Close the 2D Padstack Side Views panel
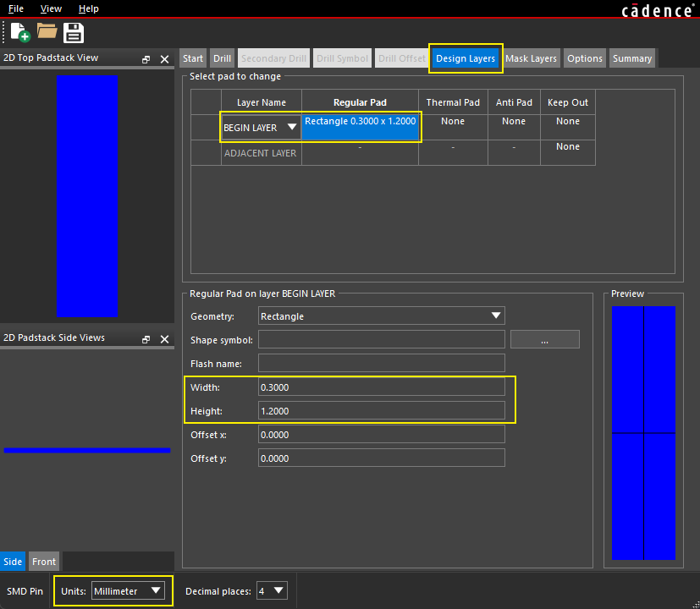Image resolution: width=700 pixels, height=609 pixels. pyautogui.click(x=164, y=339)
